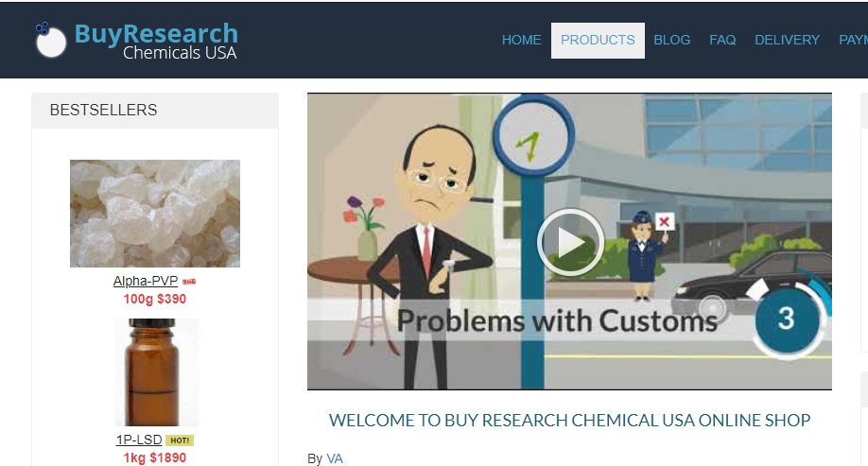This screenshot has height=466, width=868.
Task: Play the Problems with Customs video
Action: pos(570,242)
